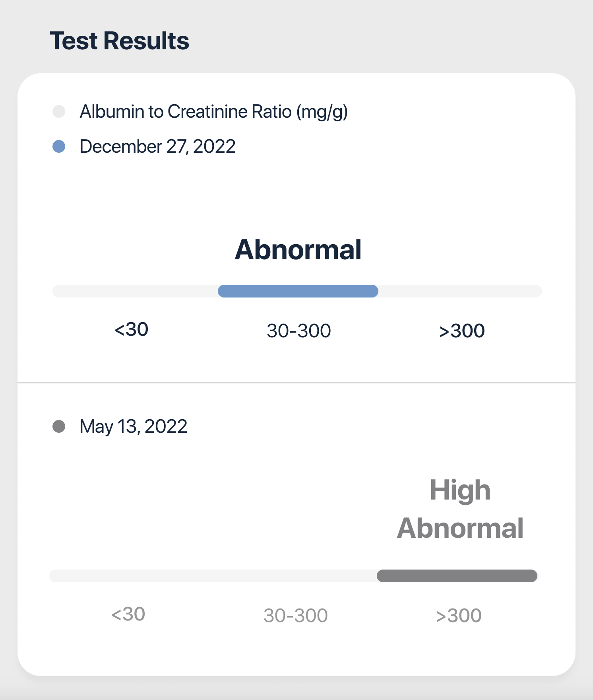Image resolution: width=593 pixels, height=700 pixels.
Task: Open the May 13, 2022 result date
Action: [x=134, y=426]
